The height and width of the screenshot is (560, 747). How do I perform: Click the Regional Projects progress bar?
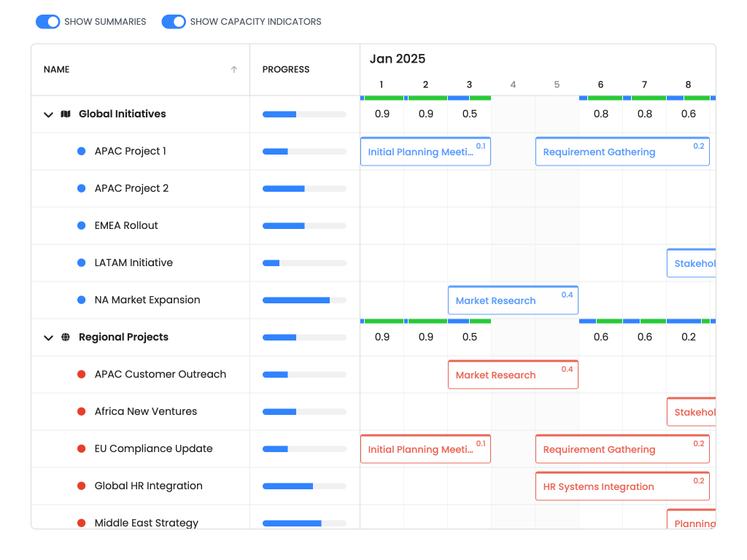[304, 337]
